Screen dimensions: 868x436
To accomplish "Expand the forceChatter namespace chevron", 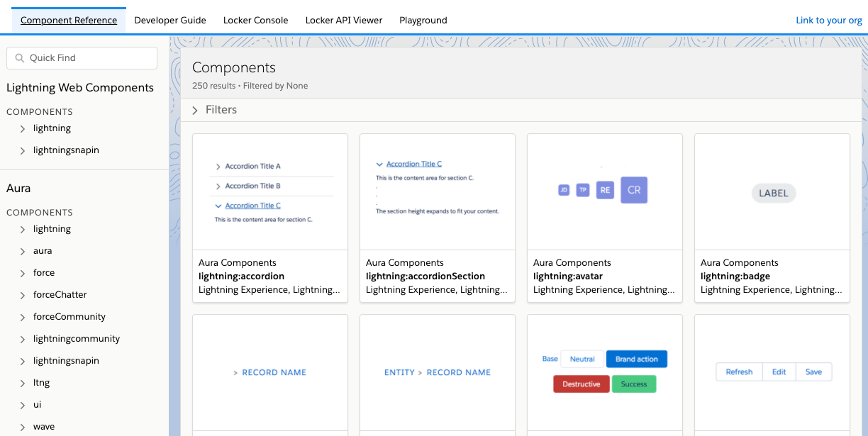I will point(23,295).
